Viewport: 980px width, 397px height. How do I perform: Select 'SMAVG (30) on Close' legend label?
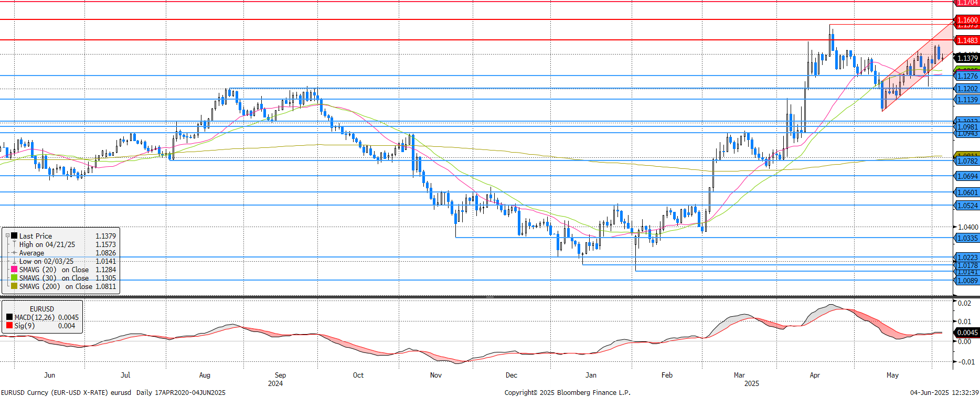tap(54, 278)
